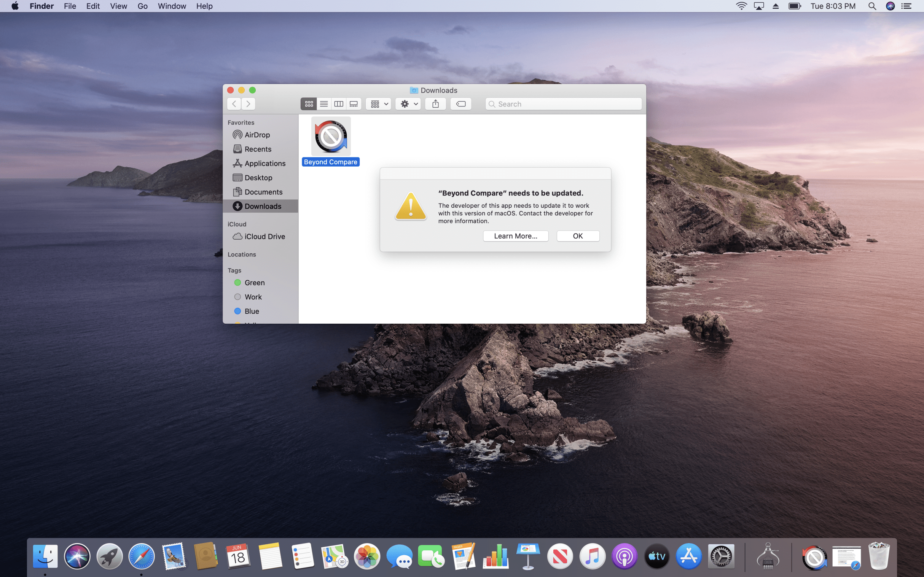
Task: Switch Finder to column view
Action: pos(339,104)
